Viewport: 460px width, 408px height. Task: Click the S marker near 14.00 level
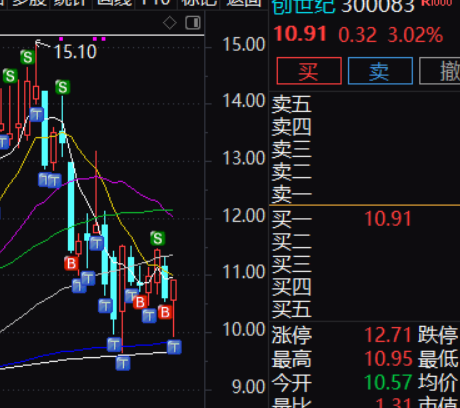point(62,87)
